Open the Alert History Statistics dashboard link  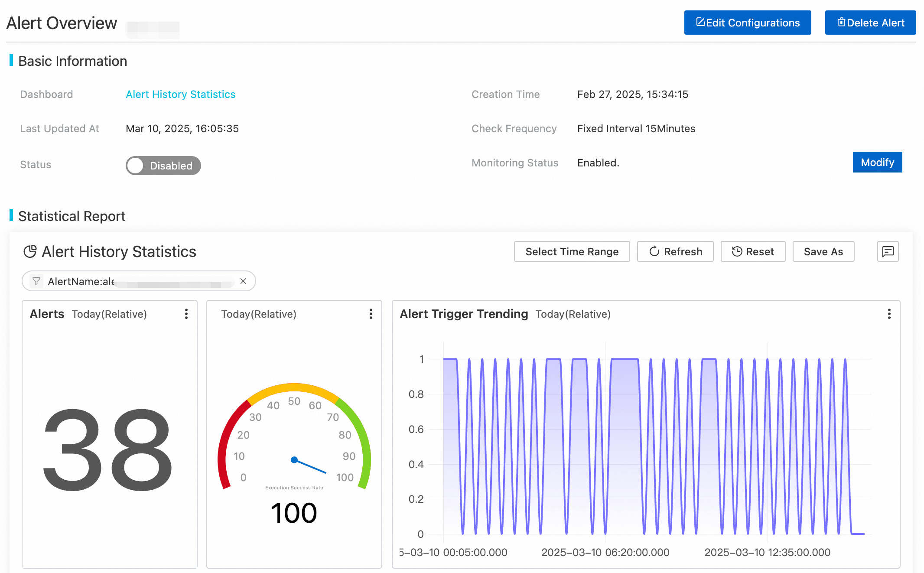180,94
